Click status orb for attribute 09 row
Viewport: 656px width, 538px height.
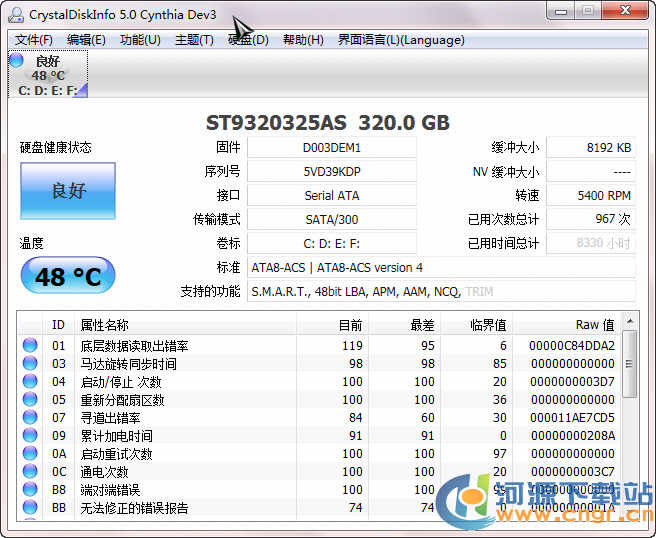point(30,436)
